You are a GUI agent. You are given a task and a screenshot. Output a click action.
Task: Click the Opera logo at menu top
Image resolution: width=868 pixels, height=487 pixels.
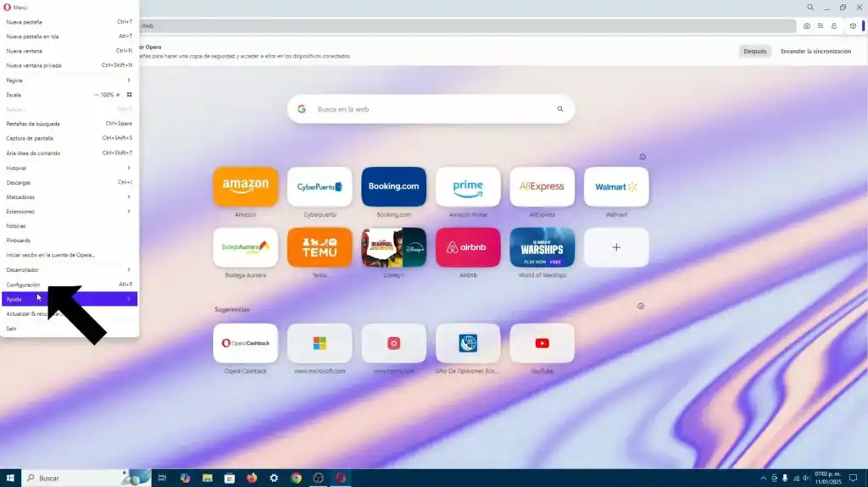7,7
